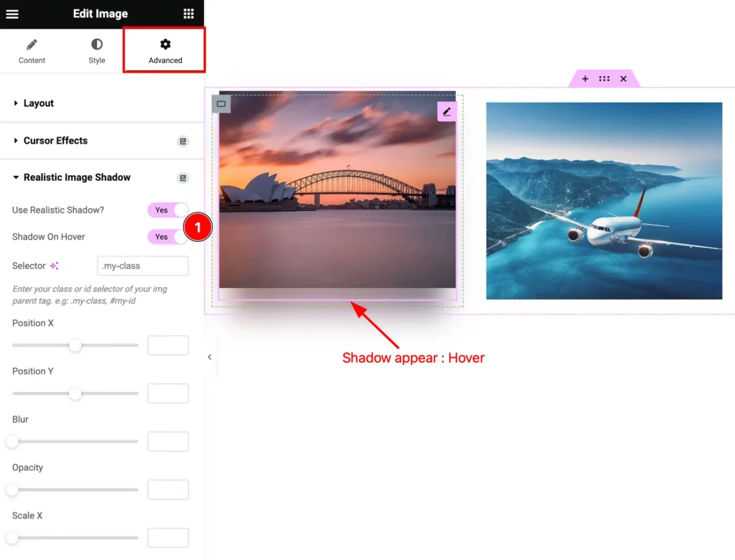735x560 pixels.
Task: Click the section drag handle dots icon
Action: (604, 79)
